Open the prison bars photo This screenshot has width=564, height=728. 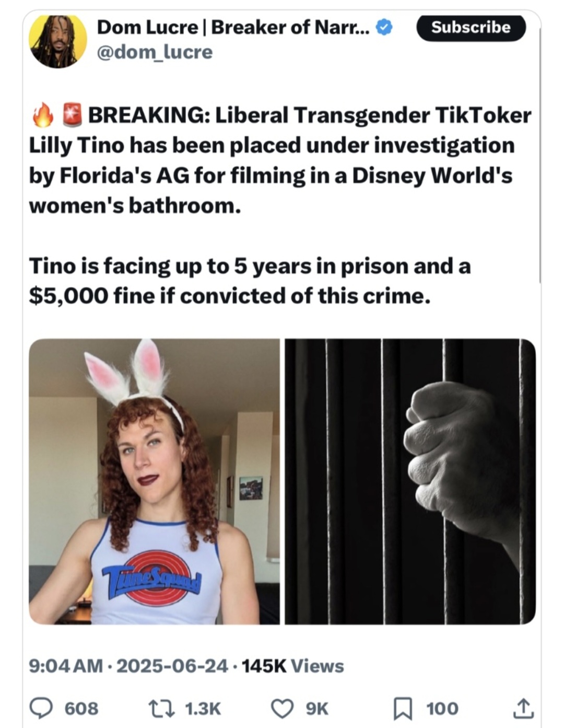pyautogui.click(x=410, y=481)
